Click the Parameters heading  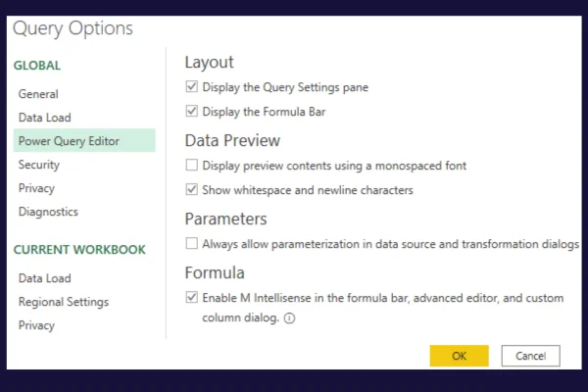(x=225, y=219)
